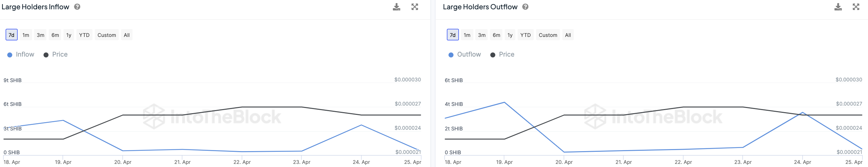The image size is (868, 167).
Task: Click Outflow peak point at 19. Apr
Action: [504, 102]
